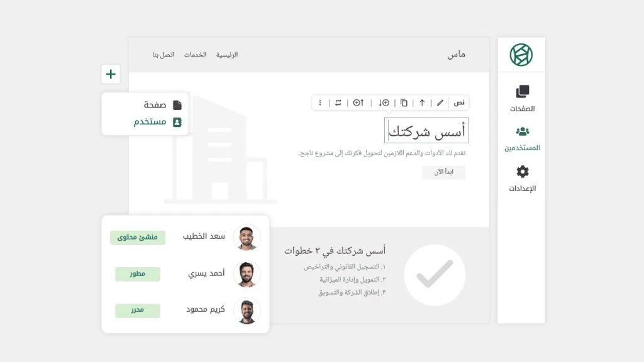Click the نص (text) label in block toolbar
Screen dimensions: 644x362
458,102
